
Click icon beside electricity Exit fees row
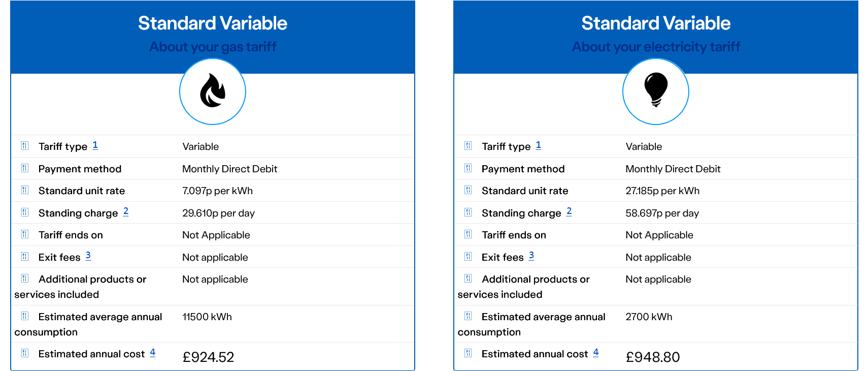(x=468, y=257)
